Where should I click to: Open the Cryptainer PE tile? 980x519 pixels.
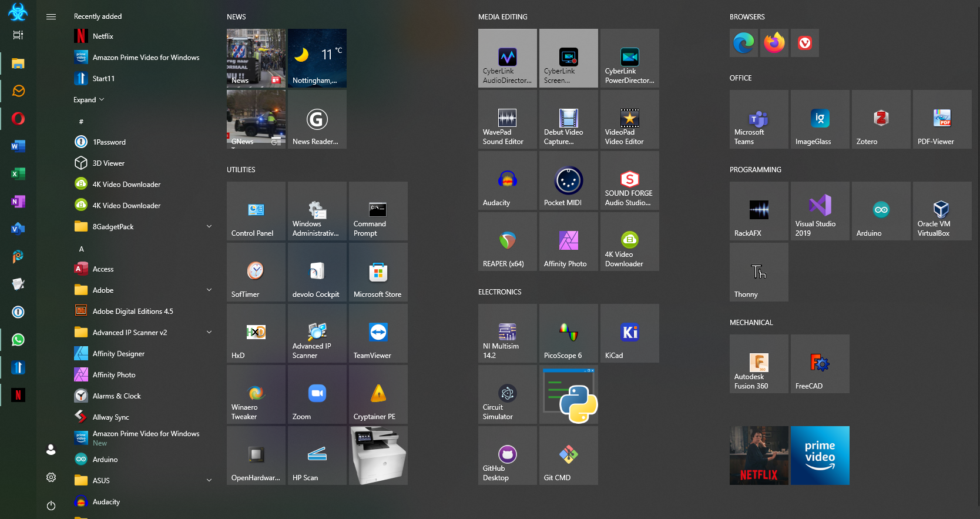378,394
